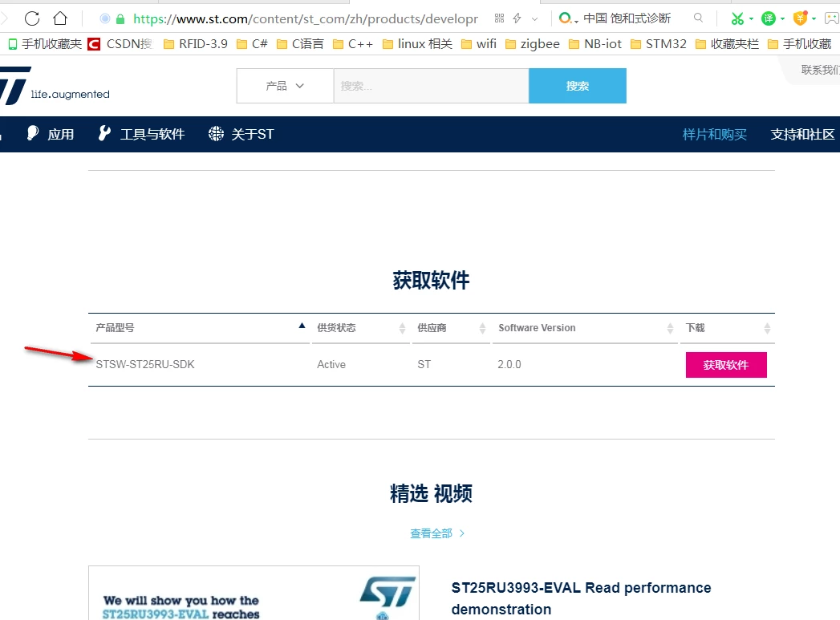Sort table by Software Version column

point(584,328)
